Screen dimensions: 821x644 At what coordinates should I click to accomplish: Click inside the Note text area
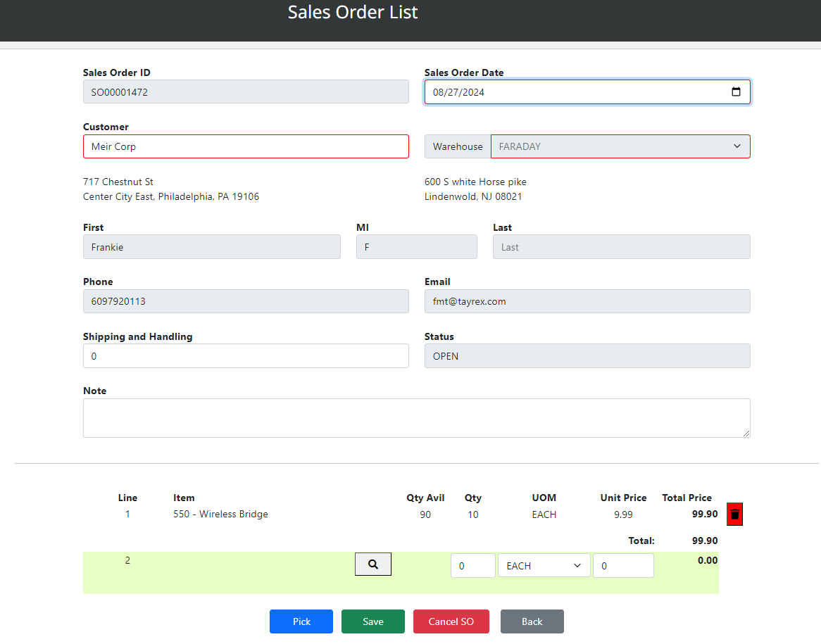(x=416, y=418)
